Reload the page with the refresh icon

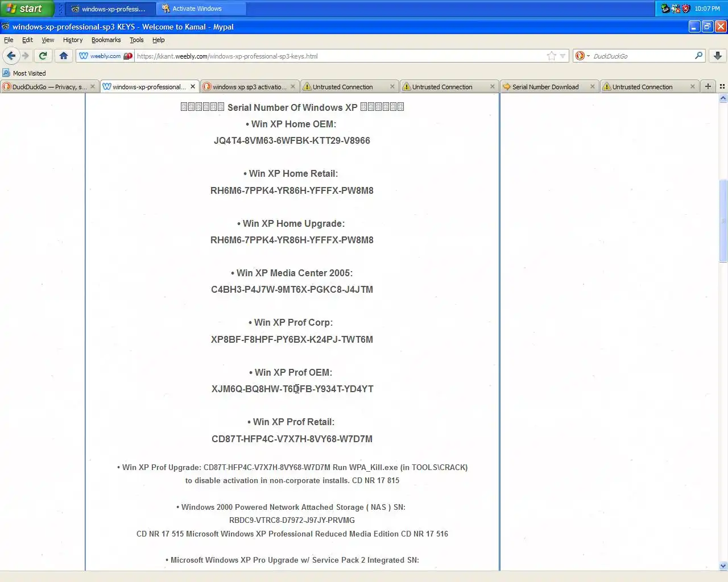43,56
